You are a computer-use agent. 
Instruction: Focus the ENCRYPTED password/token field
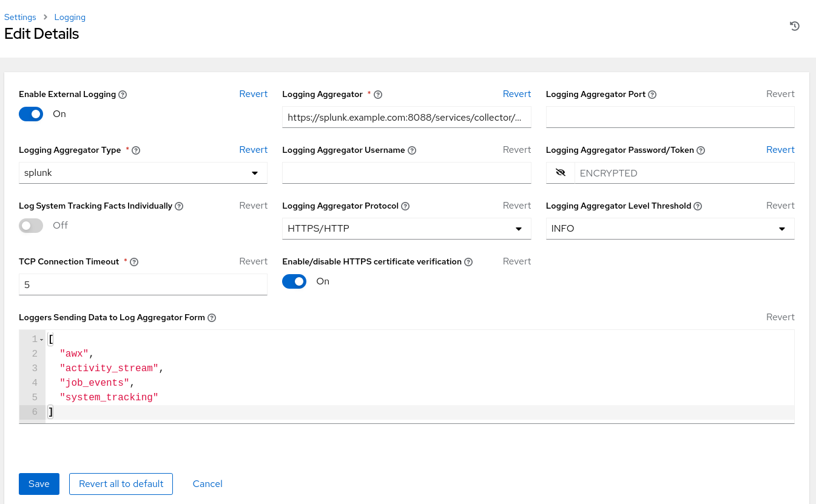point(684,173)
